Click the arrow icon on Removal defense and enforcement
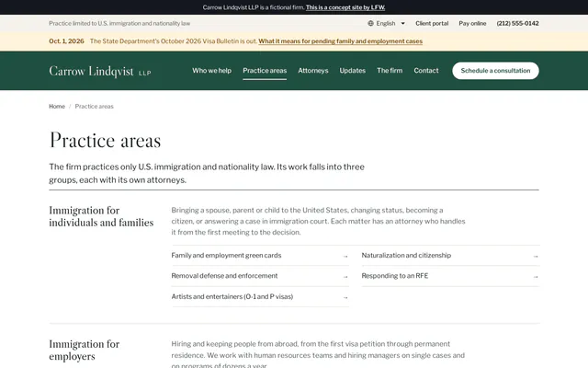The height and width of the screenshot is (368, 588). click(x=345, y=277)
